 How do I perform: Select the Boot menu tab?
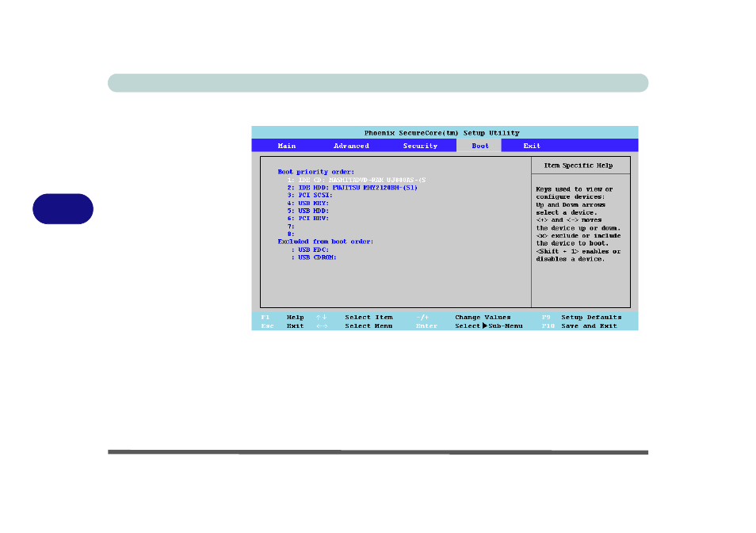pyautogui.click(x=479, y=146)
